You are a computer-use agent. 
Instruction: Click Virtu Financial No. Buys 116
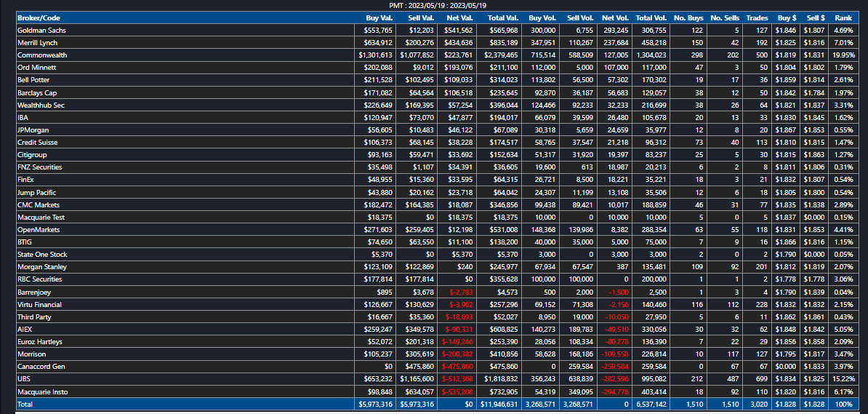(x=696, y=304)
